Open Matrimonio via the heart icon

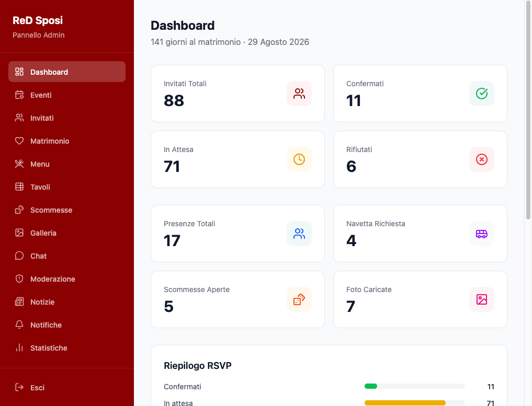tap(18, 141)
